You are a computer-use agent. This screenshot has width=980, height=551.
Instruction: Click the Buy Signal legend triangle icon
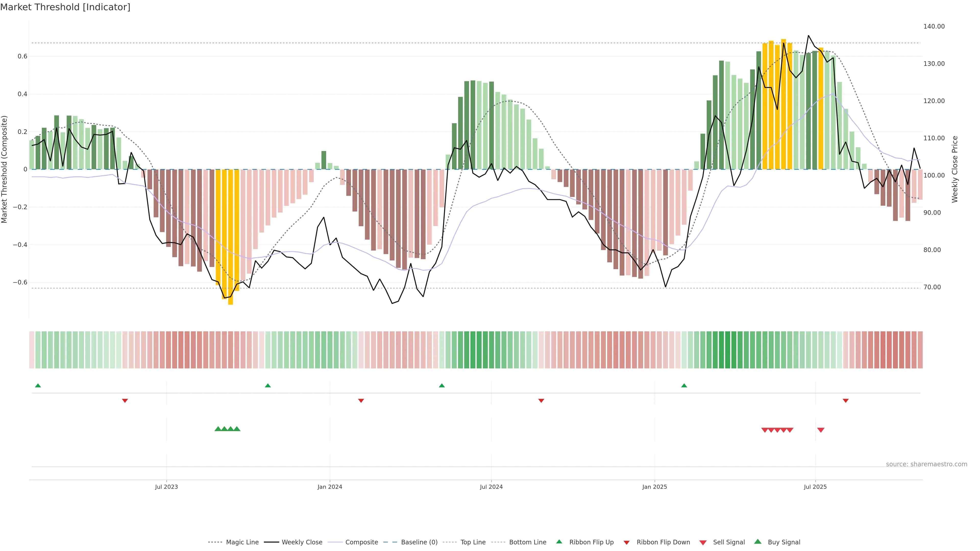(x=758, y=542)
